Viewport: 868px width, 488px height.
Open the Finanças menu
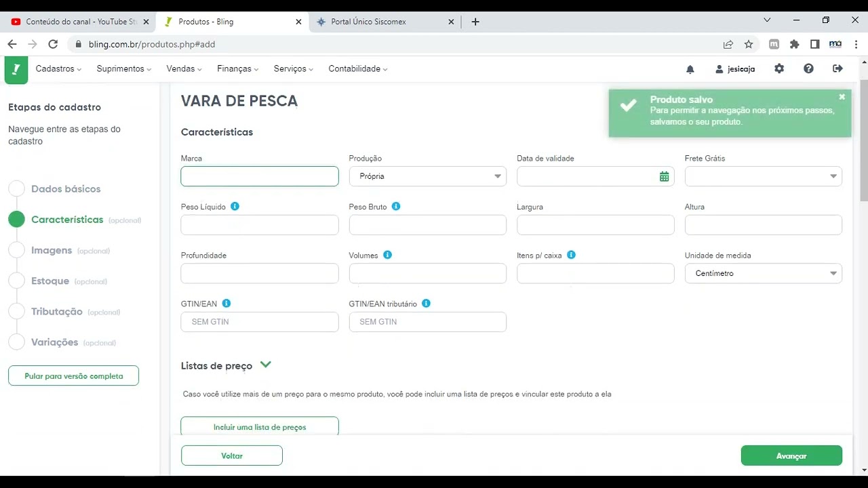pyautogui.click(x=238, y=68)
